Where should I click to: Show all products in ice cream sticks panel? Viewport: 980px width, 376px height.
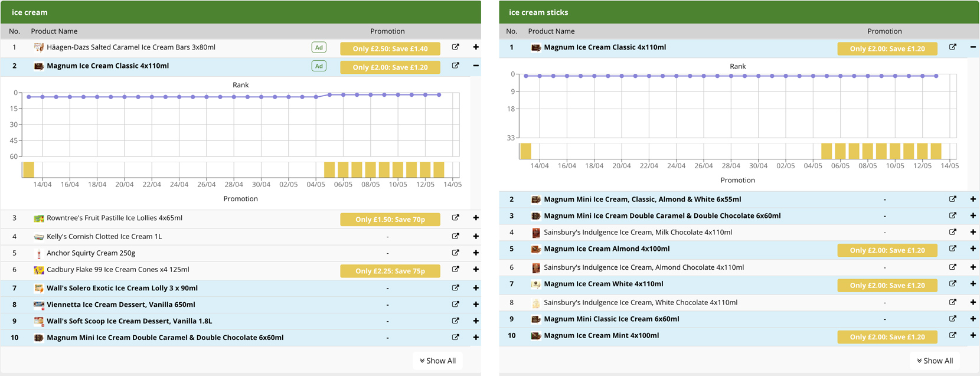tap(935, 361)
